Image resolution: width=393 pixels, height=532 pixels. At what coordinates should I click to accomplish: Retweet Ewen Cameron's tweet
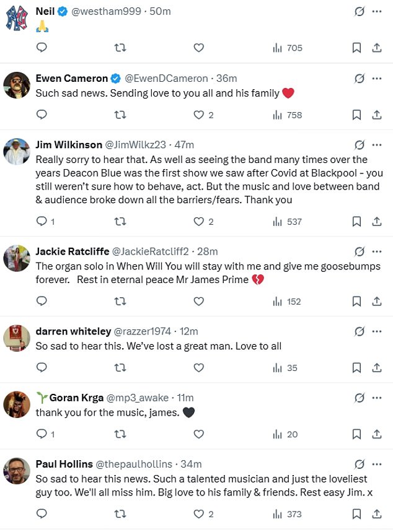coord(120,115)
